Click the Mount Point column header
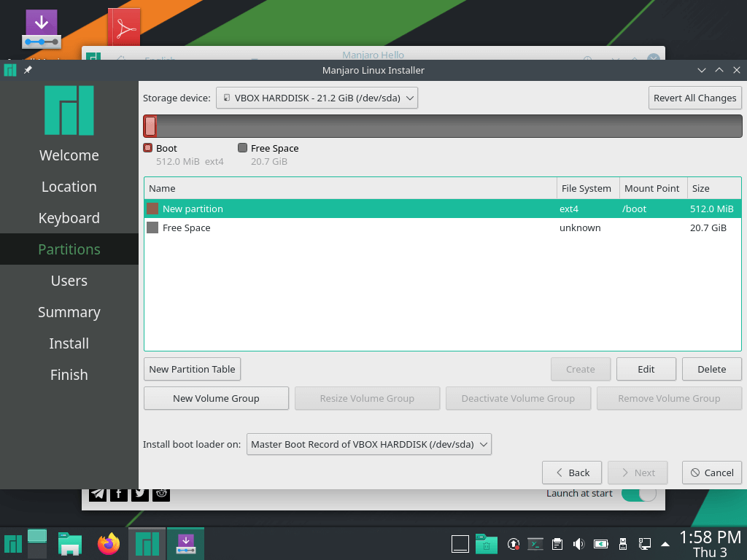 point(653,189)
